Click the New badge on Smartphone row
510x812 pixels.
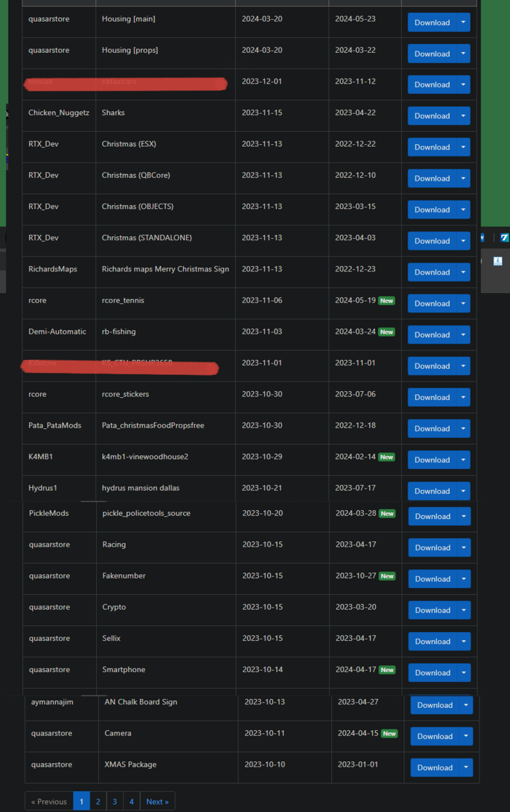[x=387, y=670]
